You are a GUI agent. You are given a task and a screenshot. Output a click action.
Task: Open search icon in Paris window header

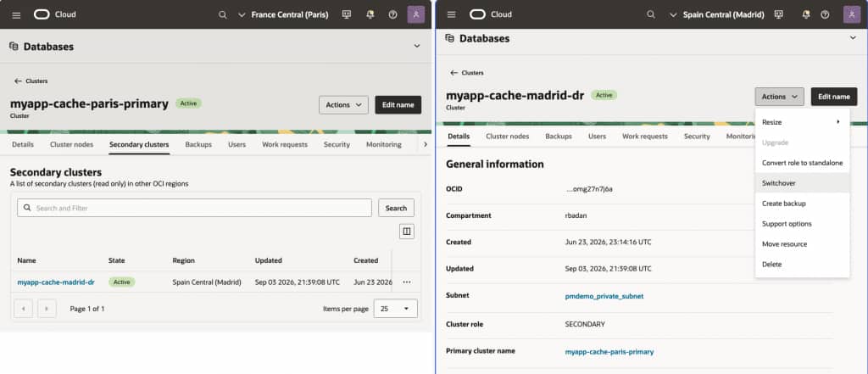click(223, 15)
